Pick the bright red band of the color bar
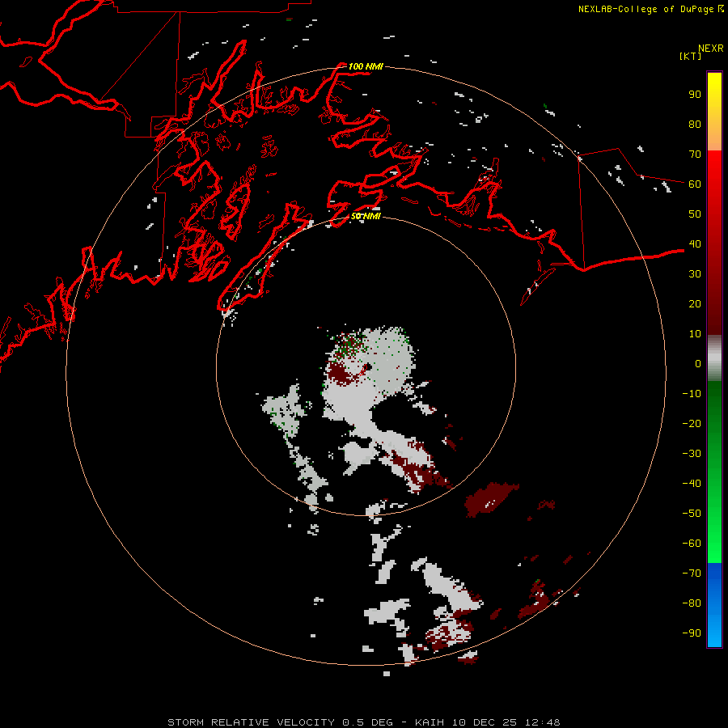The height and width of the screenshot is (728, 728). (714, 171)
